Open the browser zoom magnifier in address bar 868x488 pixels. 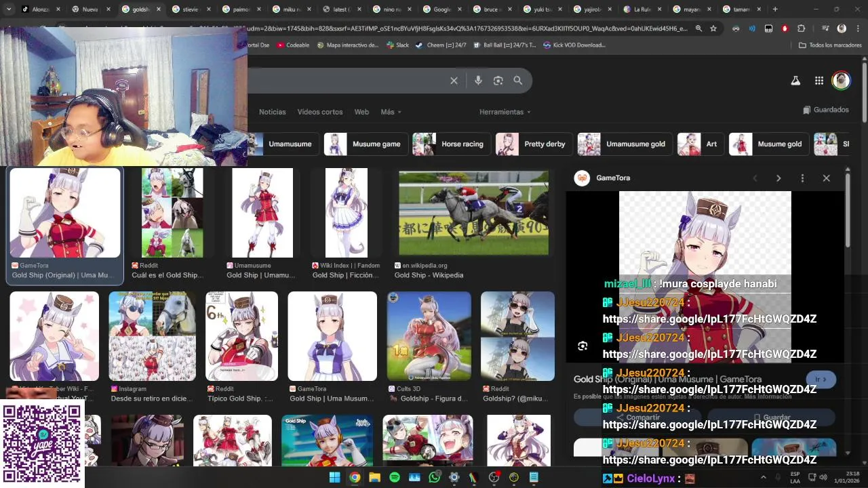point(698,28)
